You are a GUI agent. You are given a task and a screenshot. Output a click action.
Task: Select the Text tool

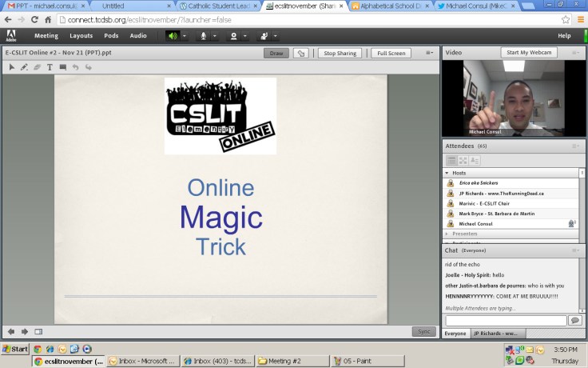pos(50,67)
